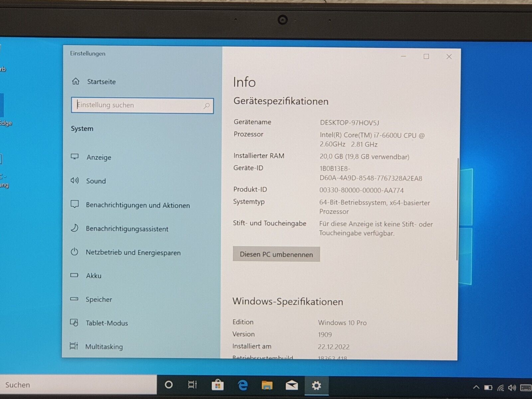Click the Benachrichtigungsassistent moon icon
The image size is (532, 399).
click(74, 228)
